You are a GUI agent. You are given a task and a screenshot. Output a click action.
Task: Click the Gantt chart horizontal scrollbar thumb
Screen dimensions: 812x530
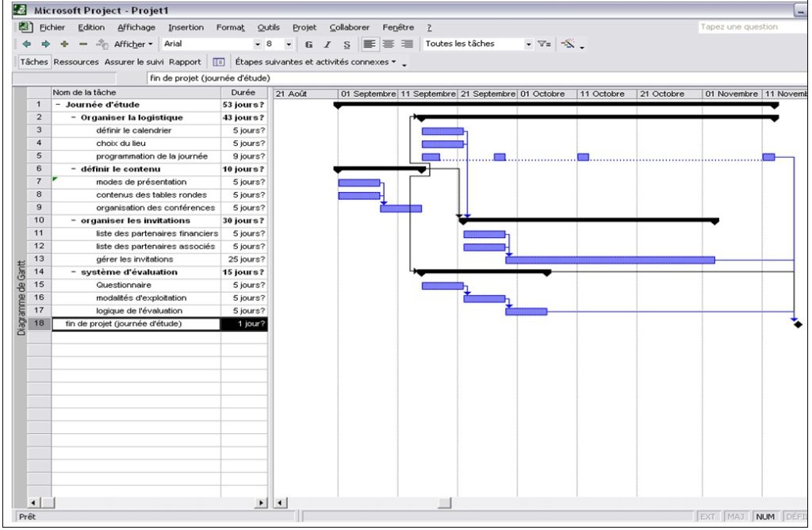(x=445, y=502)
